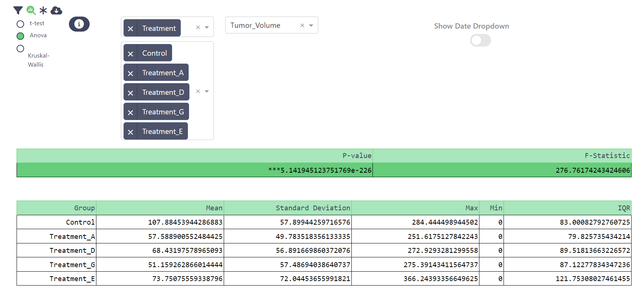Select the Kruskal-Wallis radio option
644x298 pixels.
(20, 49)
